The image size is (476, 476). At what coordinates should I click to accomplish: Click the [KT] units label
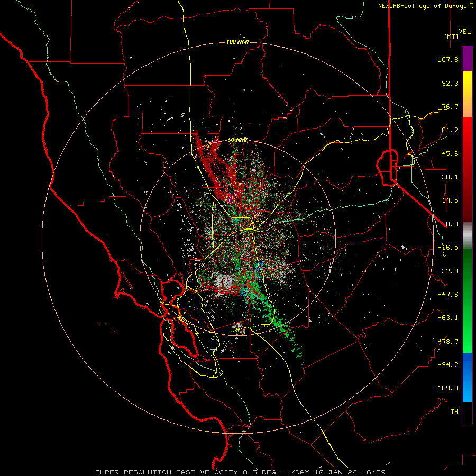(452, 36)
